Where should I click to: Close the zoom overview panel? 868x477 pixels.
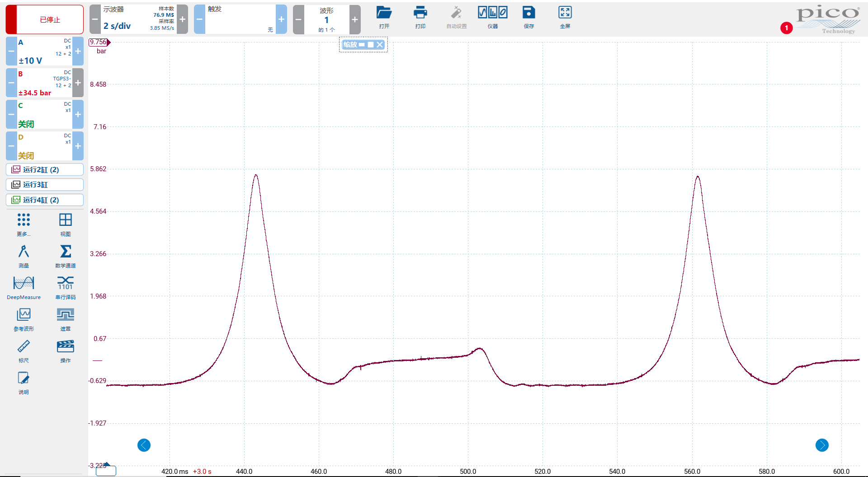click(380, 44)
